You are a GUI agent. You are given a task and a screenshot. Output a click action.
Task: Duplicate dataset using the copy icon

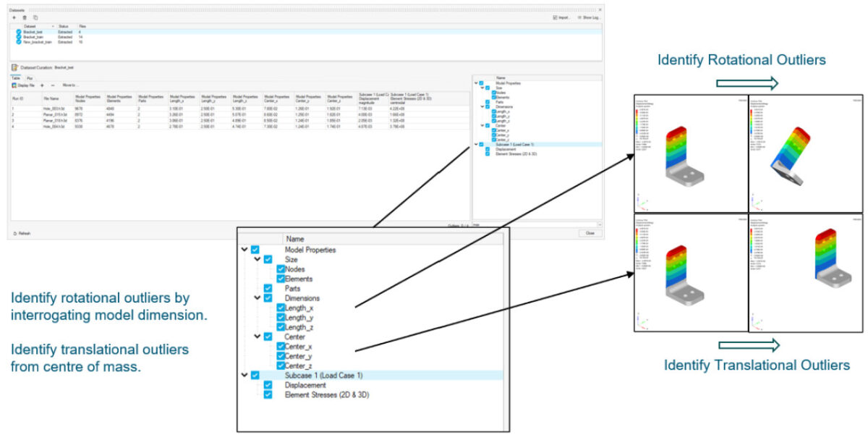click(35, 17)
